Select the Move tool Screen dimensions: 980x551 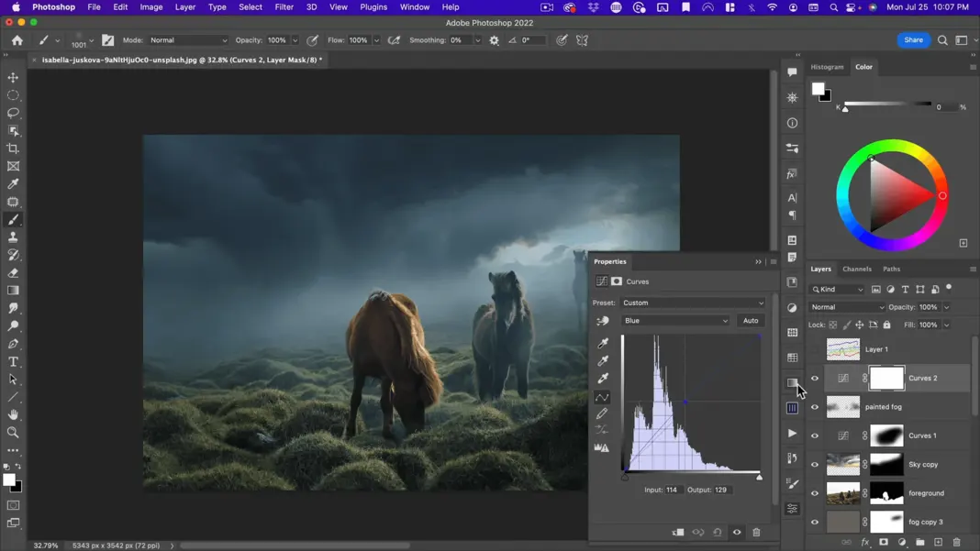[13, 78]
